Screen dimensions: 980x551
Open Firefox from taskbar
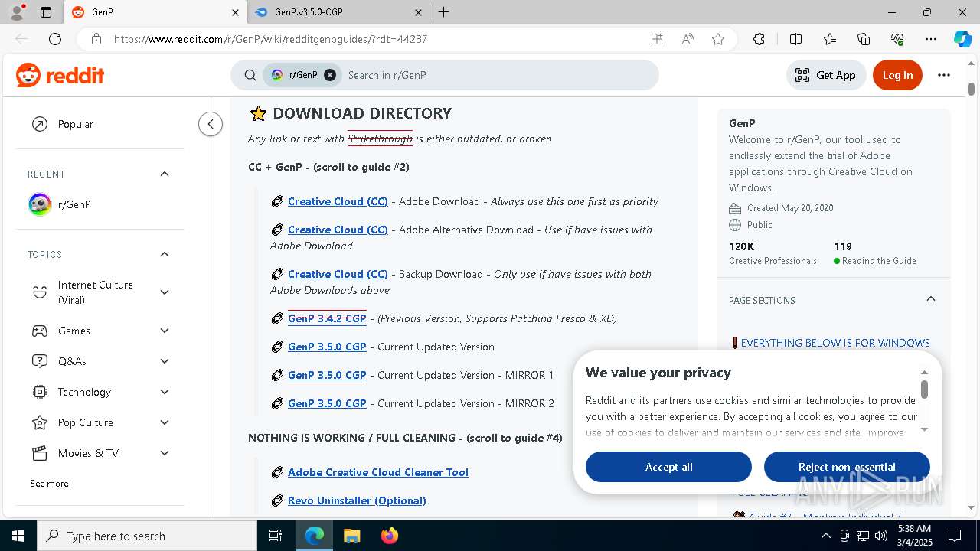coord(390,536)
